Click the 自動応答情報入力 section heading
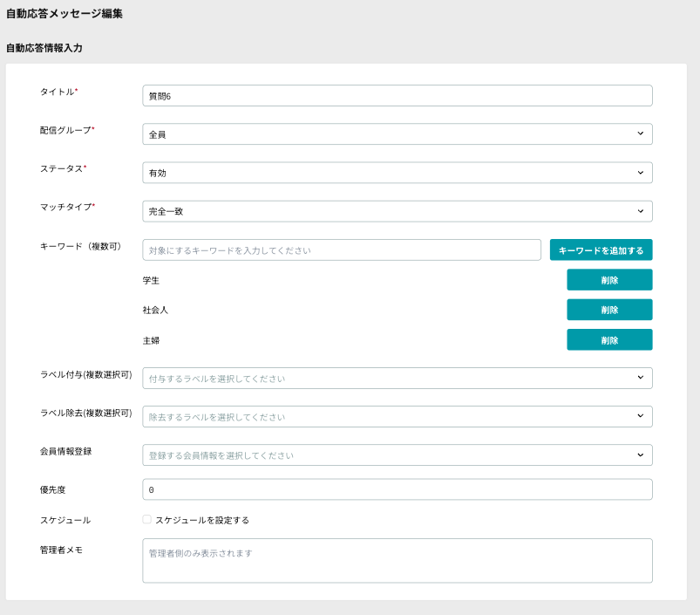Viewport: 700px width, 615px height. pos(44,48)
